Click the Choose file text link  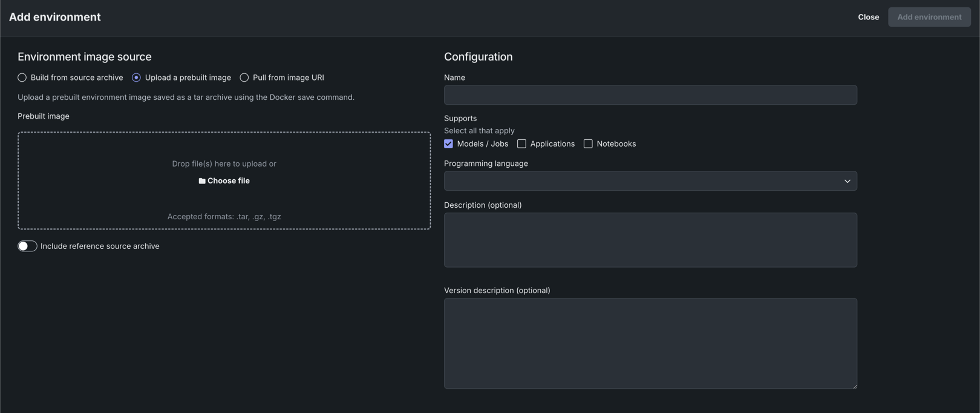coord(229,181)
